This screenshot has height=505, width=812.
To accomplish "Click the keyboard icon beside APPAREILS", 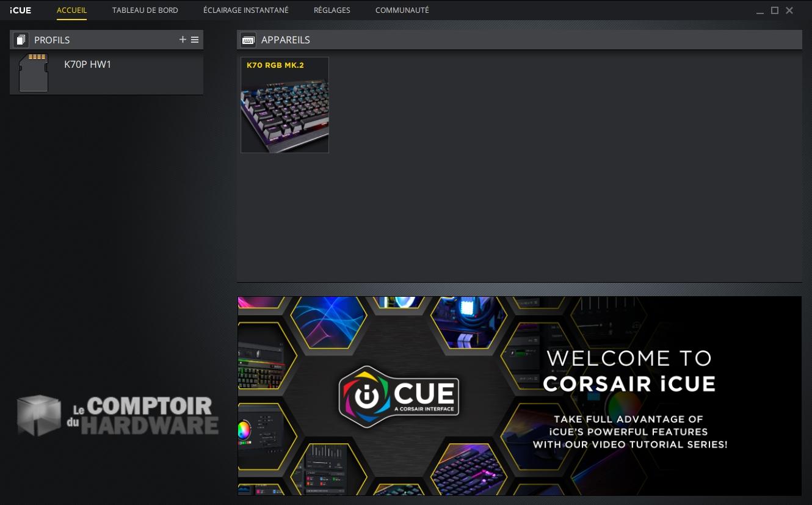I will pyautogui.click(x=248, y=39).
